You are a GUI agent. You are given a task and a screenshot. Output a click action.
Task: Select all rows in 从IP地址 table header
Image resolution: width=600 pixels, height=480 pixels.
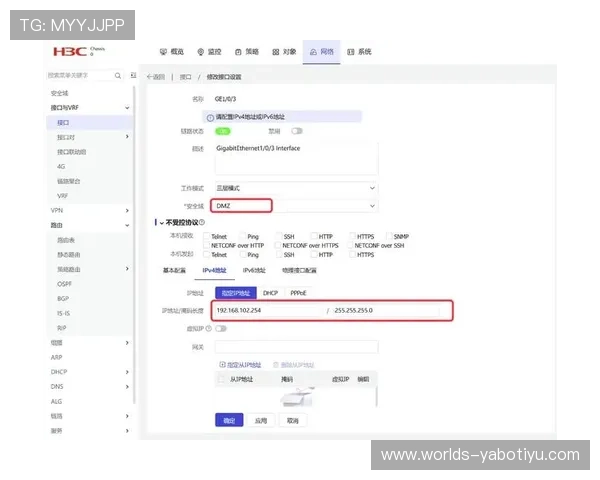tap(221, 379)
